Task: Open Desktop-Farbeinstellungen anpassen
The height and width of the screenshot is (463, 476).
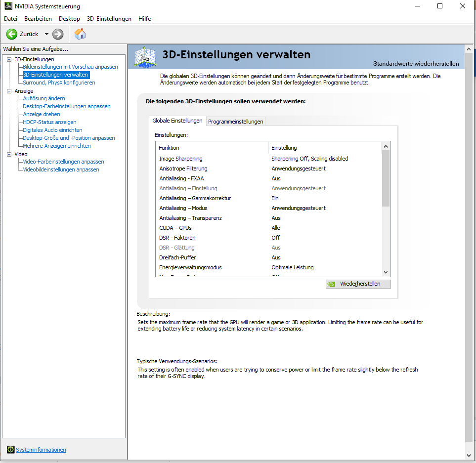Action: coord(67,106)
